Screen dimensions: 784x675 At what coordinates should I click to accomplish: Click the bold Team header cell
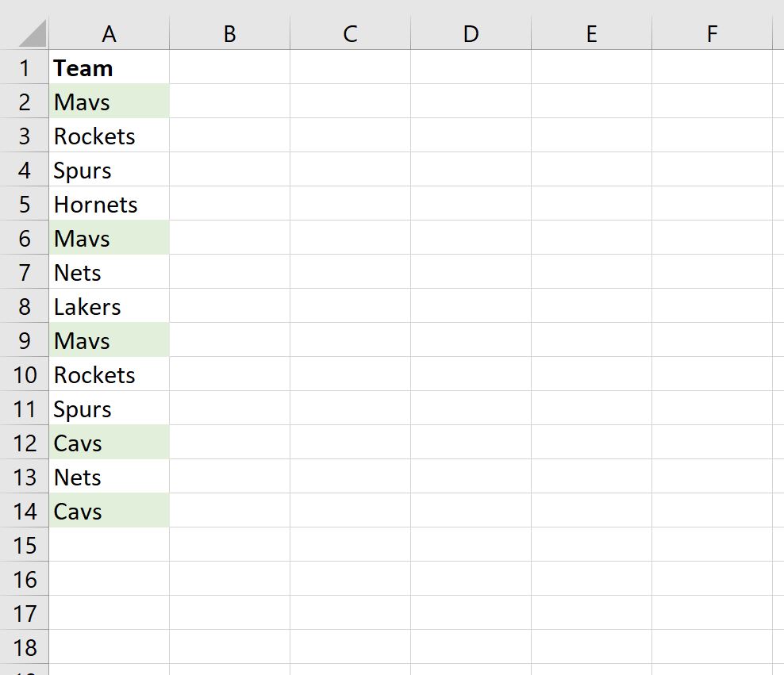(109, 67)
